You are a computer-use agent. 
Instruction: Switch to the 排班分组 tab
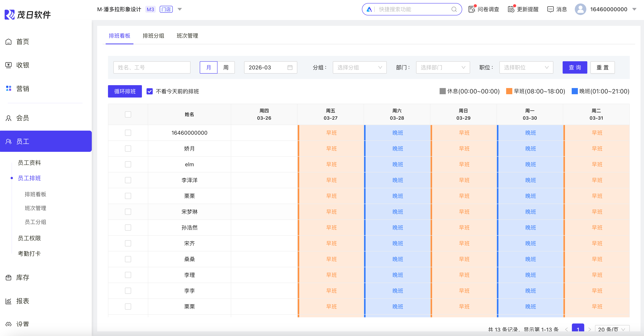coord(153,36)
